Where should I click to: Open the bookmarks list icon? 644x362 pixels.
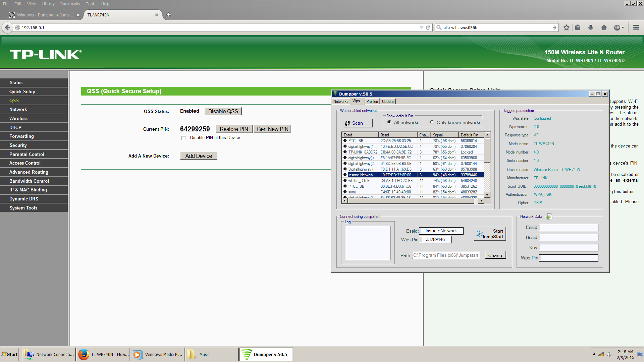pos(578,27)
